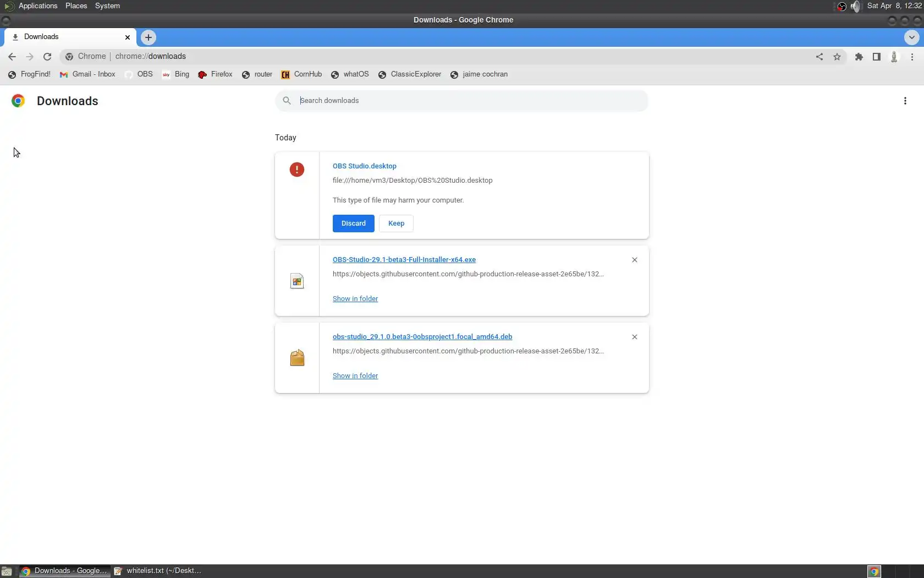924x578 pixels.
Task: Click the exe's githubusercontent source URL
Action: tap(468, 274)
